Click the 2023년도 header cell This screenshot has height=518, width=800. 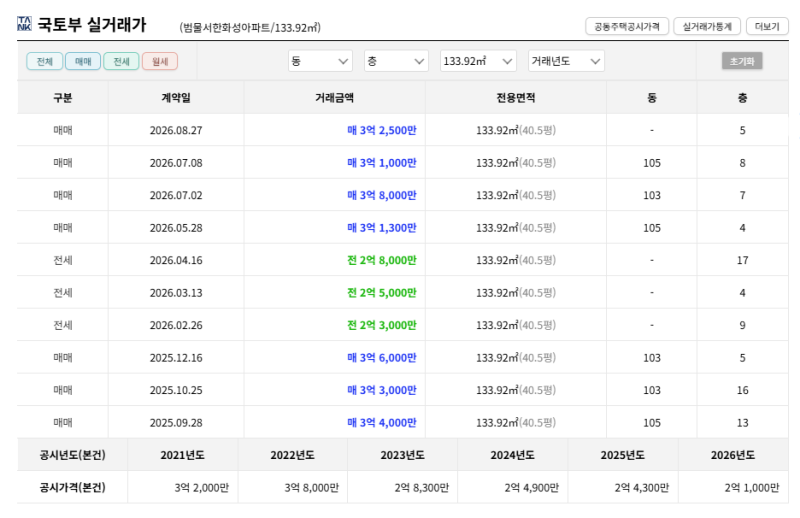[x=403, y=455]
